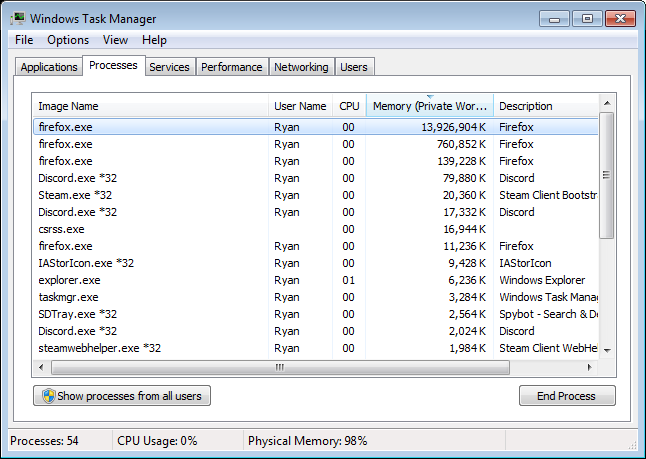
Task: Switch to the Applications tab
Action: click(49, 67)
